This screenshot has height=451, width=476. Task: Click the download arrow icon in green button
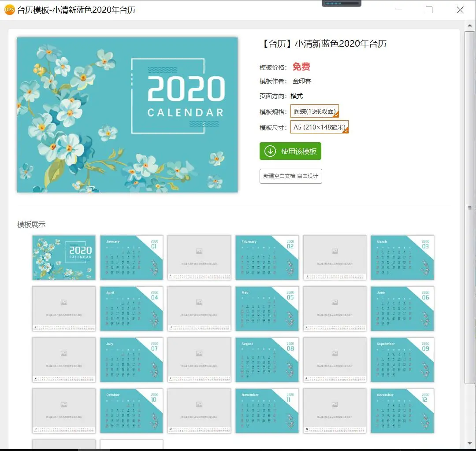coord(270,151)
